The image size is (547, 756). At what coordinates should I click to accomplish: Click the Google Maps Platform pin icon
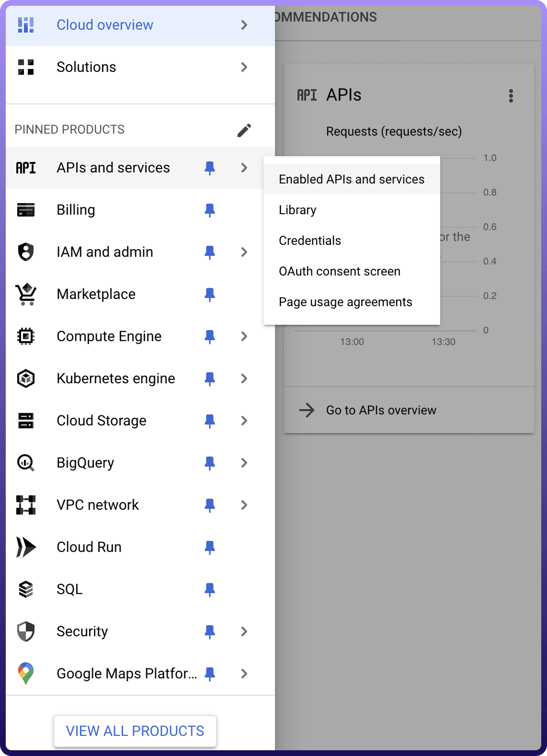[x=26, y=674]
